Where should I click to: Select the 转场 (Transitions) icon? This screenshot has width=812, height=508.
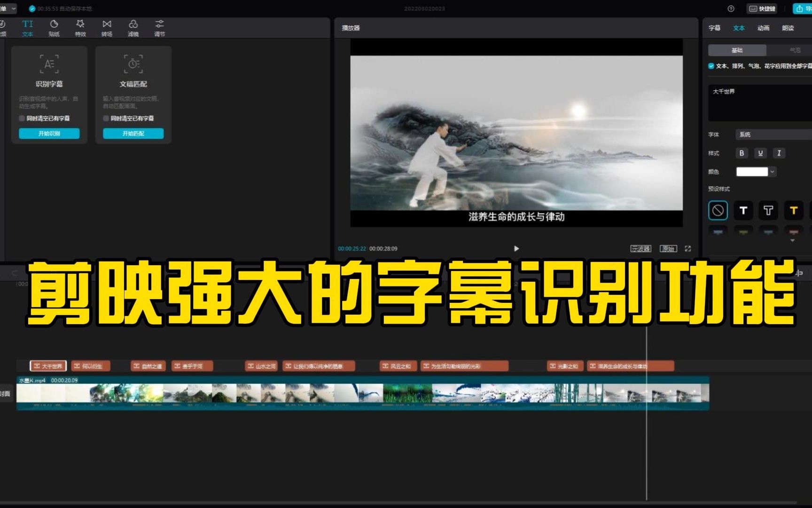[108, 27]
